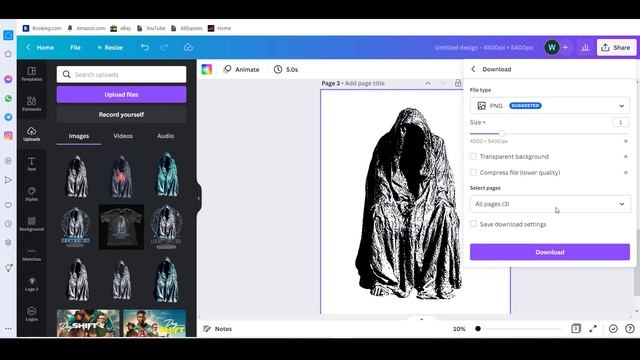The image size is (640, 360).
Task: Open the All pages (3) dropdown
Action: coord(550,204)
